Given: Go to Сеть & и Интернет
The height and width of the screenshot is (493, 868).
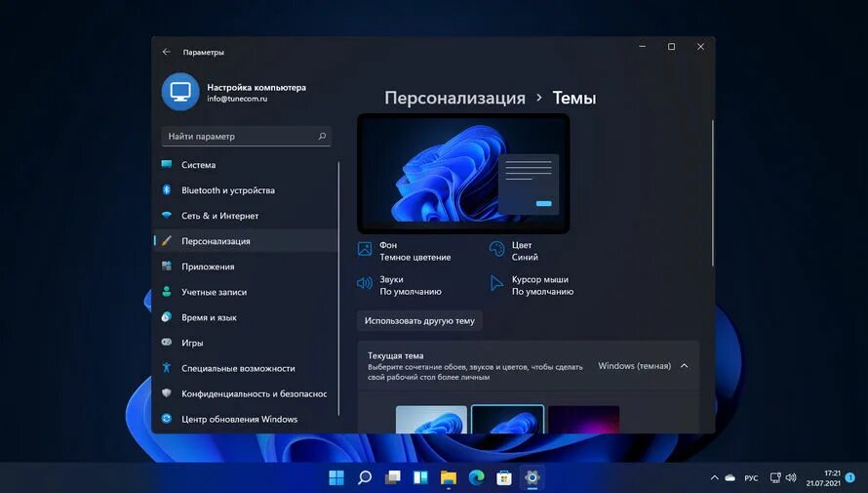Looking at the screenshot, I should (245, 216).
